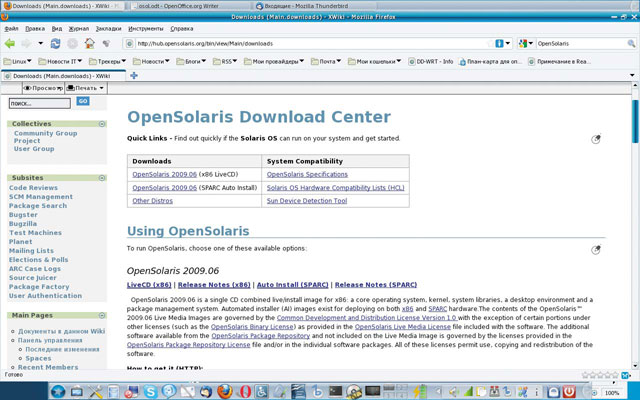640x400 pixels.
Task: Open the blue star launcher in the dock
Action: pyautogui.click(x=58, y=391)
